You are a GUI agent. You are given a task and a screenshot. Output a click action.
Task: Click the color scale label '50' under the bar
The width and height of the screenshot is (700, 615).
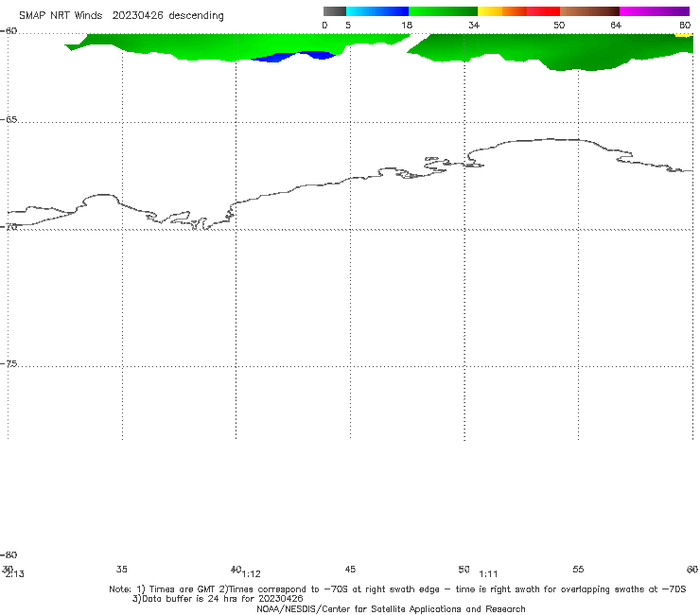[559, 26]
